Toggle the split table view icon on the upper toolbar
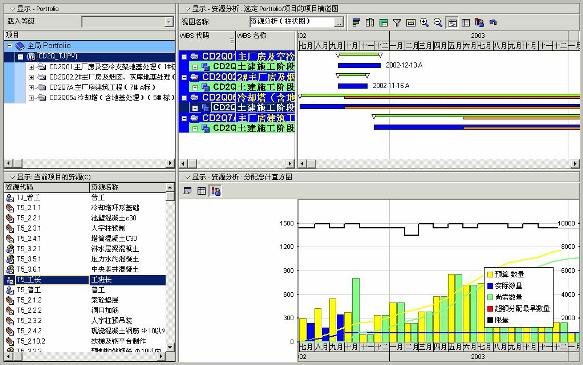The image size is (583, 365). pyautogui.click(x=466, y=23)
